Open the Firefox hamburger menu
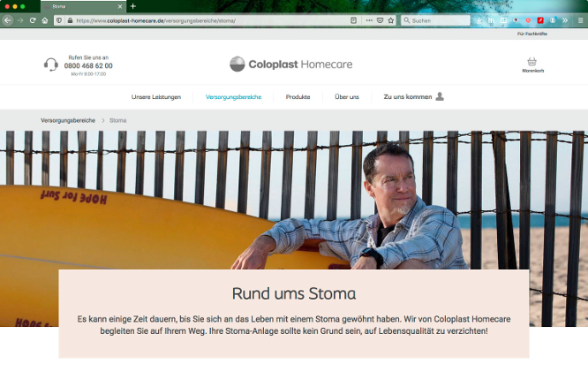Viewport: 588px width, 387px height. [581, 20]
